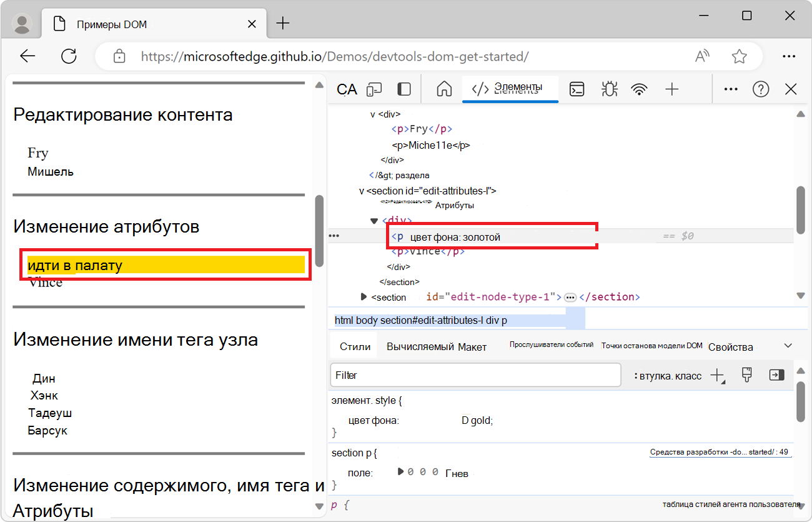812x522 pixels.
Task: Toggle the brush (rendering) icon in Styles
Action: coord(747,375)
